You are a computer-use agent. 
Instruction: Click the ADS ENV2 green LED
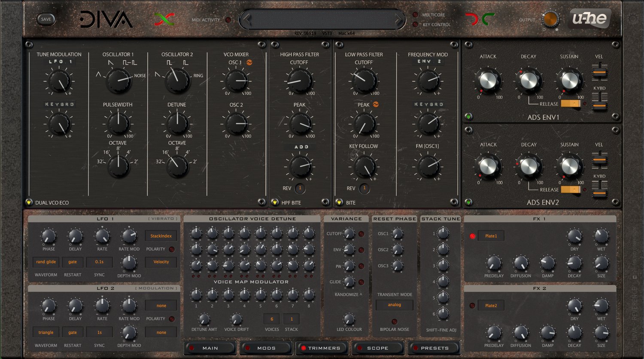point(468,202)
